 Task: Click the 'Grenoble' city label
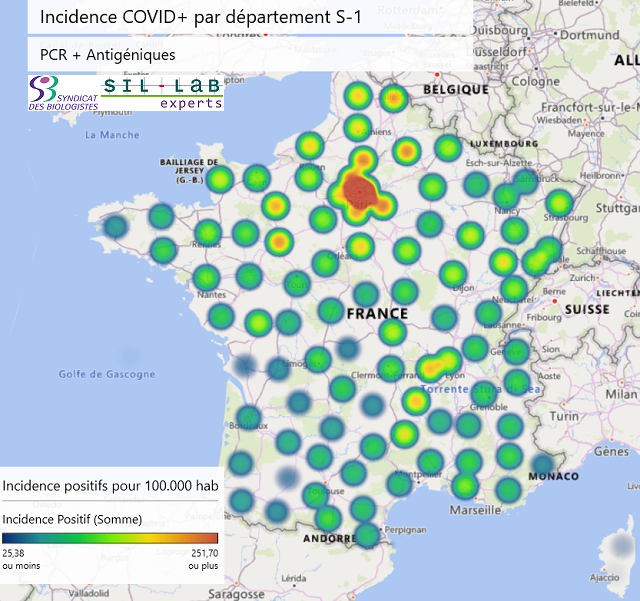489,407
